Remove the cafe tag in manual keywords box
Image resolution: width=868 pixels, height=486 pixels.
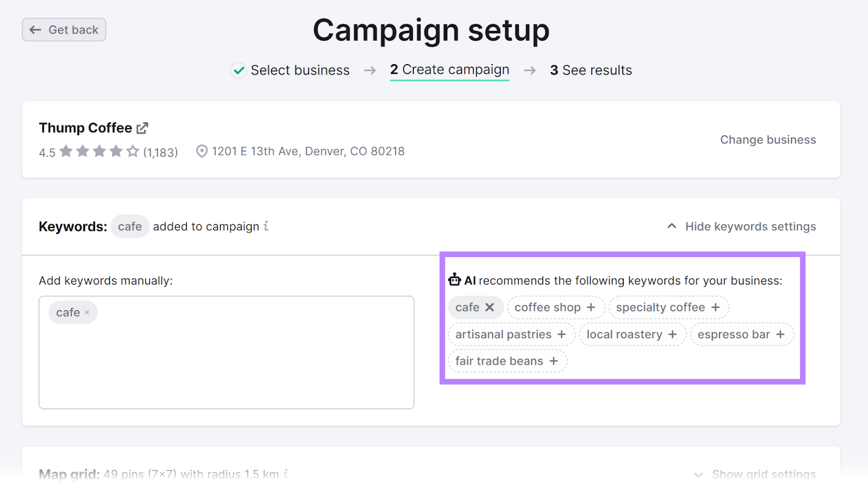tap(87, 313)
